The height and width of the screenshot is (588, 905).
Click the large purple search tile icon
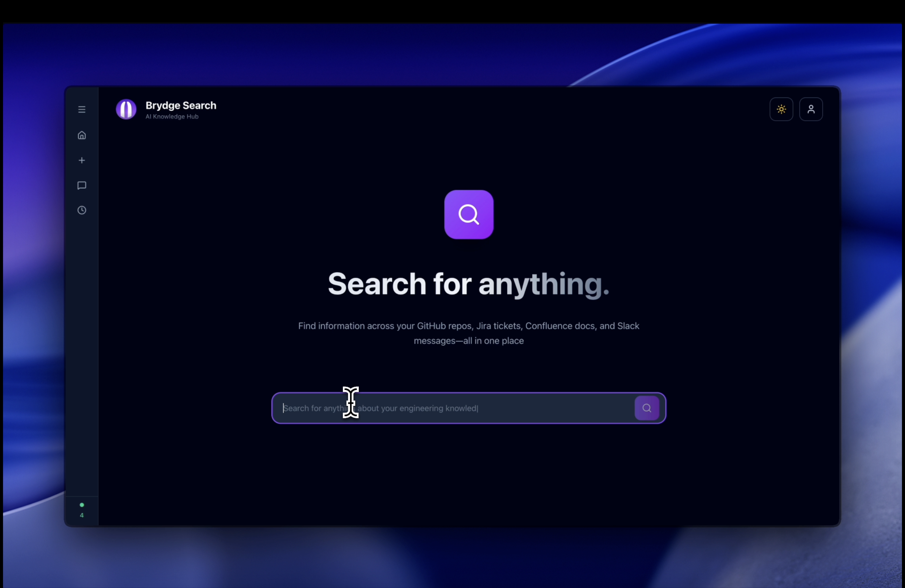[468, 214]
